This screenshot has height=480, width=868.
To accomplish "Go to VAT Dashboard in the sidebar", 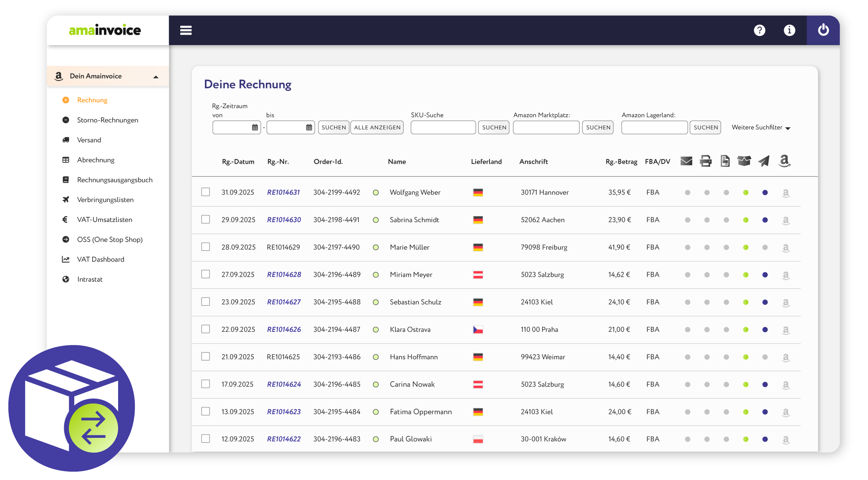I will pyautogui.click(x=101, y=259).
